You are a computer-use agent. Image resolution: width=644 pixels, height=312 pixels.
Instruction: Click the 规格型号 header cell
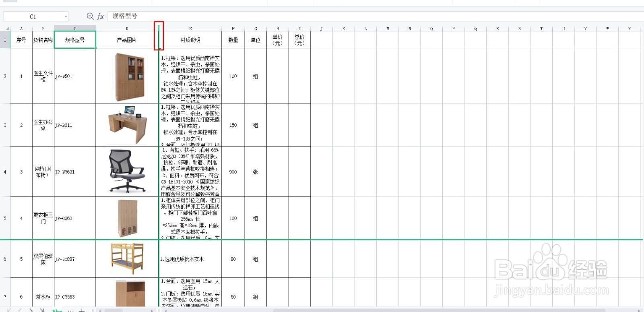pyautogui.click(x=75, y=40)
